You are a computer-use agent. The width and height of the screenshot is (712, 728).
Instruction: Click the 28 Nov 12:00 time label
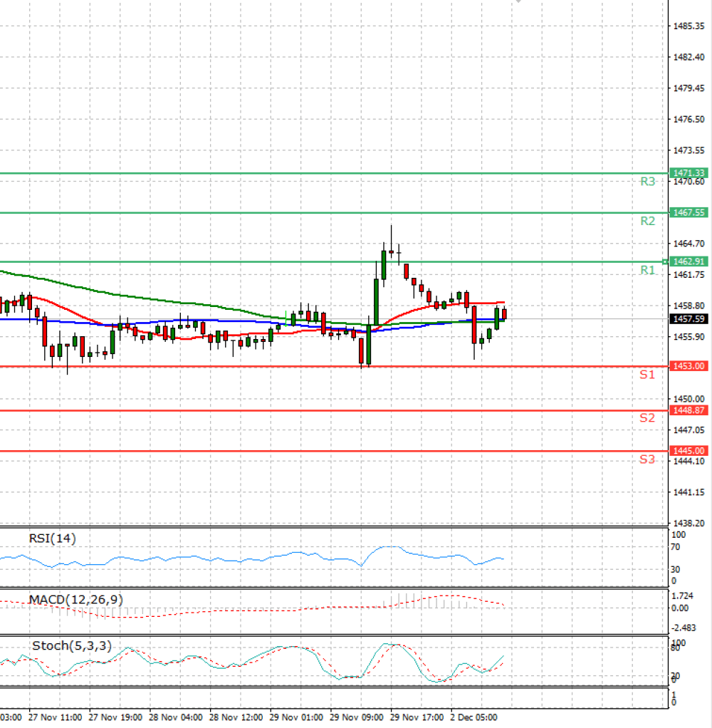point(236,717)
